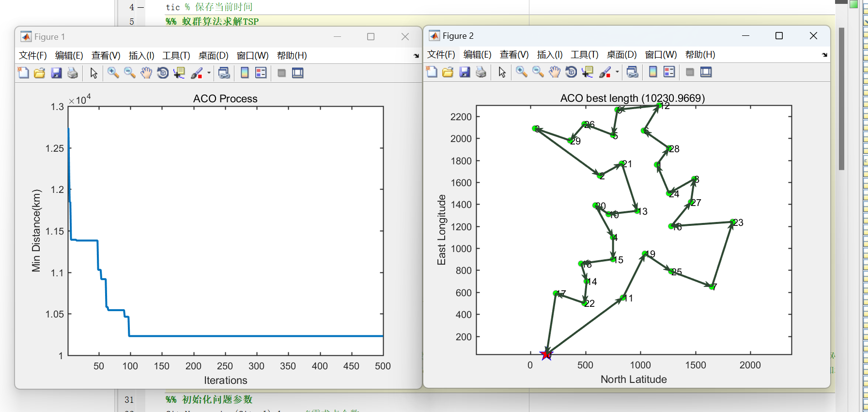
Task: Open the 工具(T) menu in Figure 2
Action: (584, 55)
